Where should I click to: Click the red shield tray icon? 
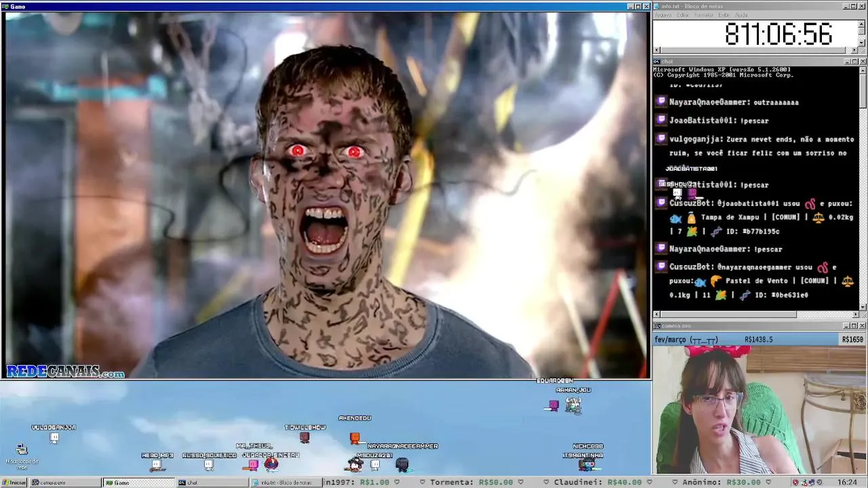pyautogui.click(x=797, y=483)
